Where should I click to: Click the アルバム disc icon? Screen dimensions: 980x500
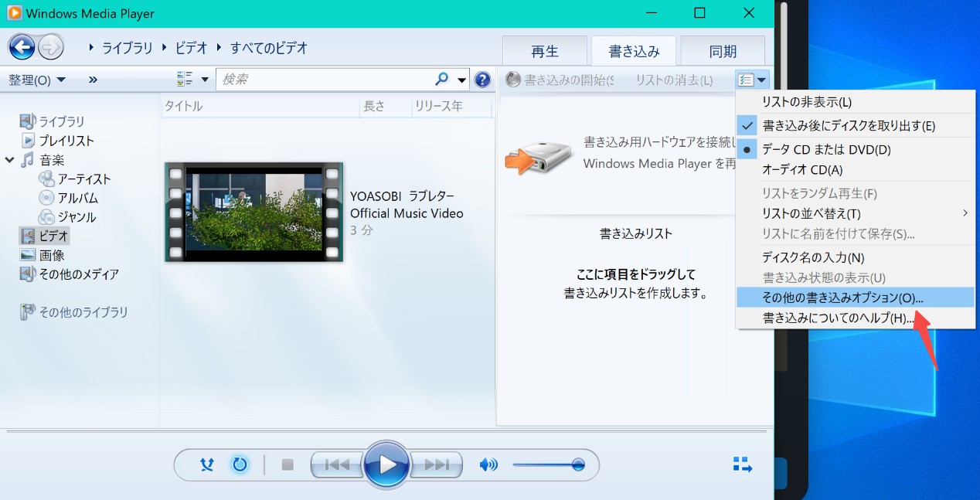46,198
